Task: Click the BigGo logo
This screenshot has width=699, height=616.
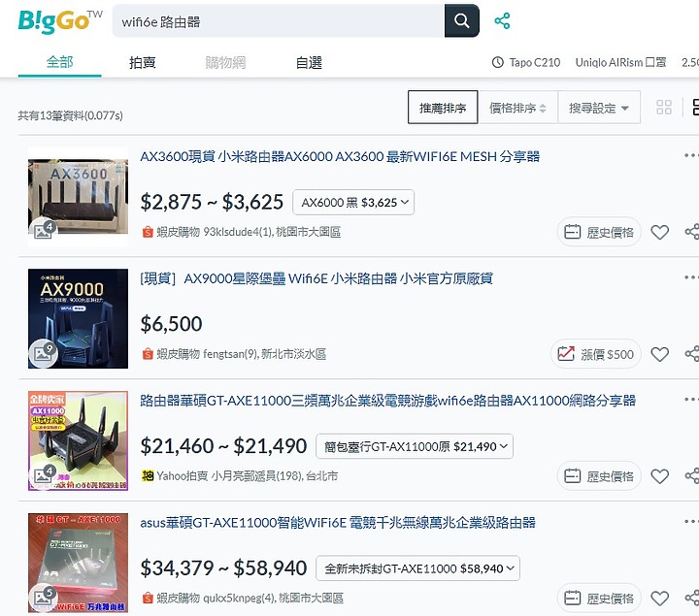Action: click(60, 21)
